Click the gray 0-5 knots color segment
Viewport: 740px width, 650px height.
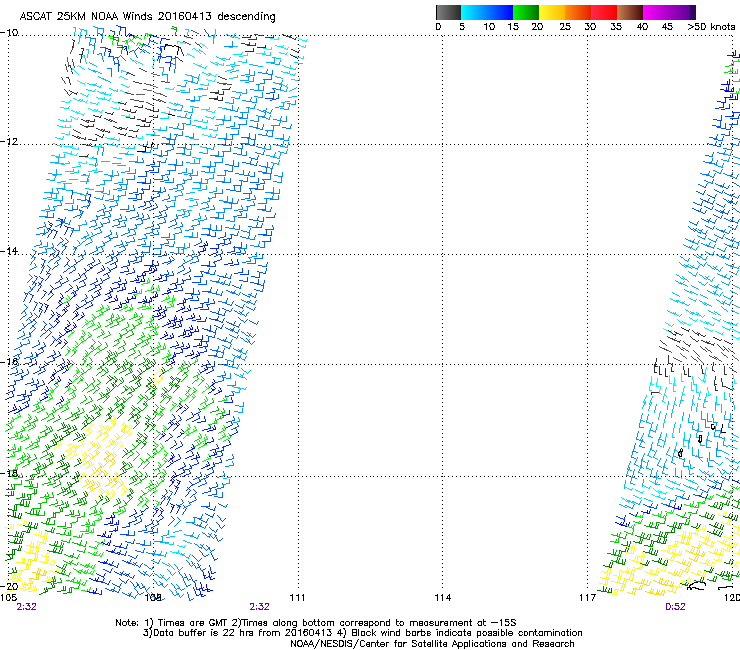(x=448, y=12)
